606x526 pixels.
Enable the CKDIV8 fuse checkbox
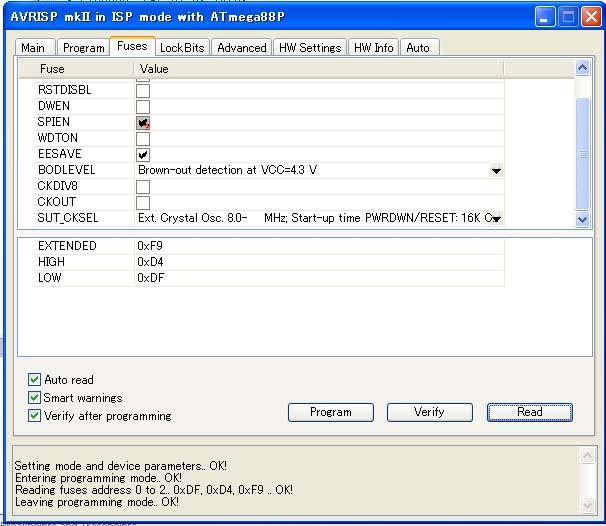143,187
